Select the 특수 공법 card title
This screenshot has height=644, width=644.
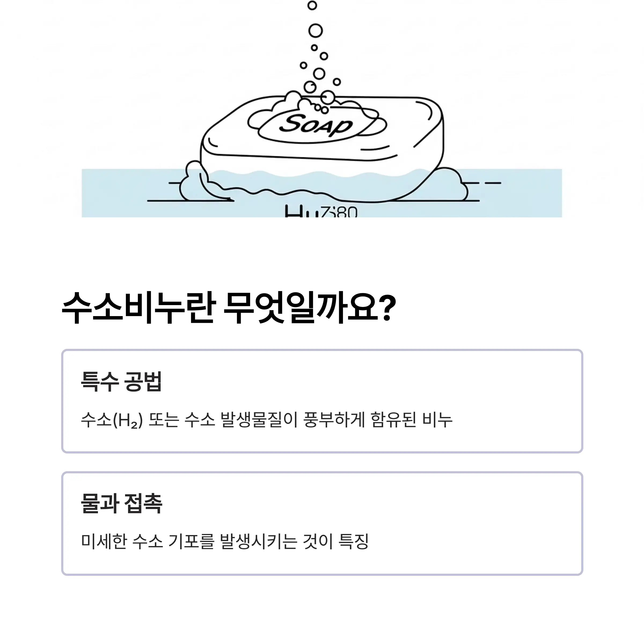point(121,381)
